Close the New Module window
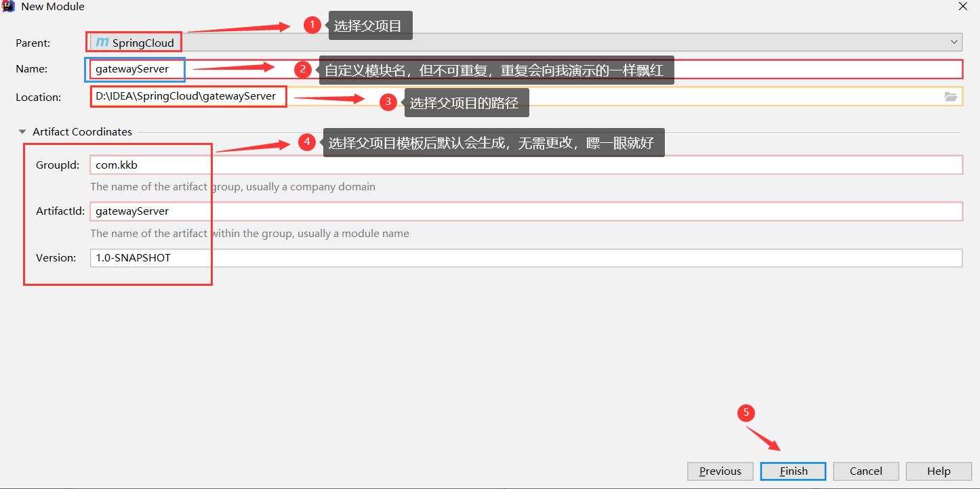The width and height of the screenshot is (980, 489). [962, 6]
